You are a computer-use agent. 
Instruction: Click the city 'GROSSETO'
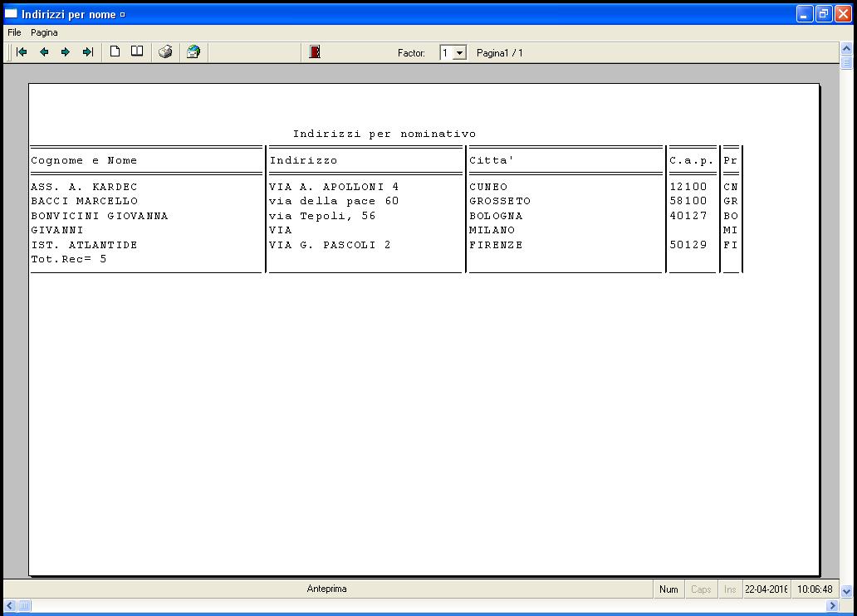pos(500,201)
